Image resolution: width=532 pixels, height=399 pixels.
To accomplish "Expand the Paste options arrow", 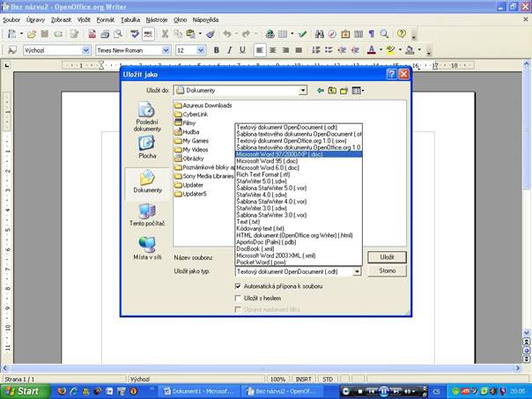I will point(200,33).
